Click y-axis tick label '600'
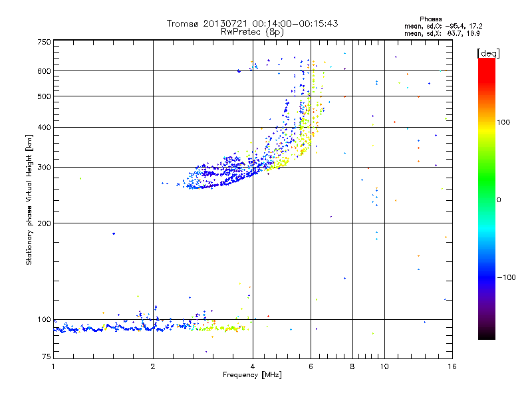This screenshot has width=532, height=399. pos(44,71)
